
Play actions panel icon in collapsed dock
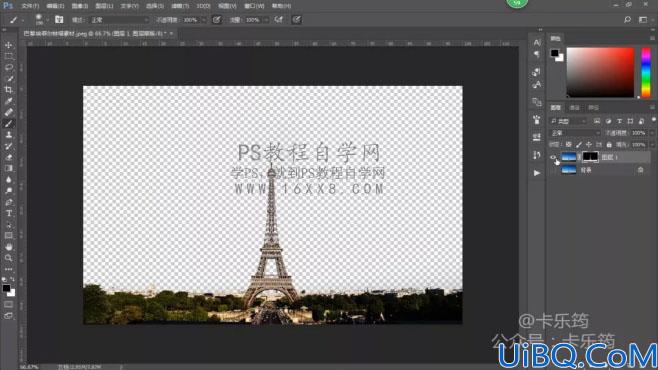pos(537,173)
